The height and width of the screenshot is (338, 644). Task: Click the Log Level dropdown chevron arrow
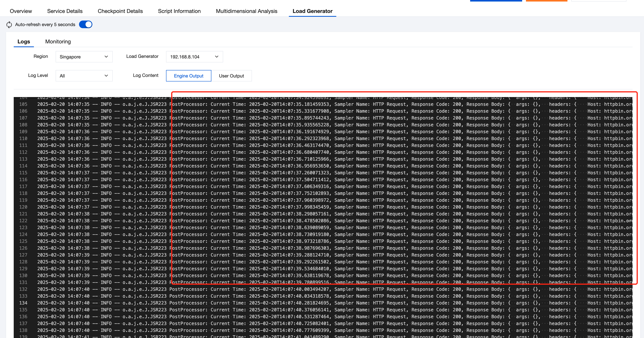click(106, 76)
